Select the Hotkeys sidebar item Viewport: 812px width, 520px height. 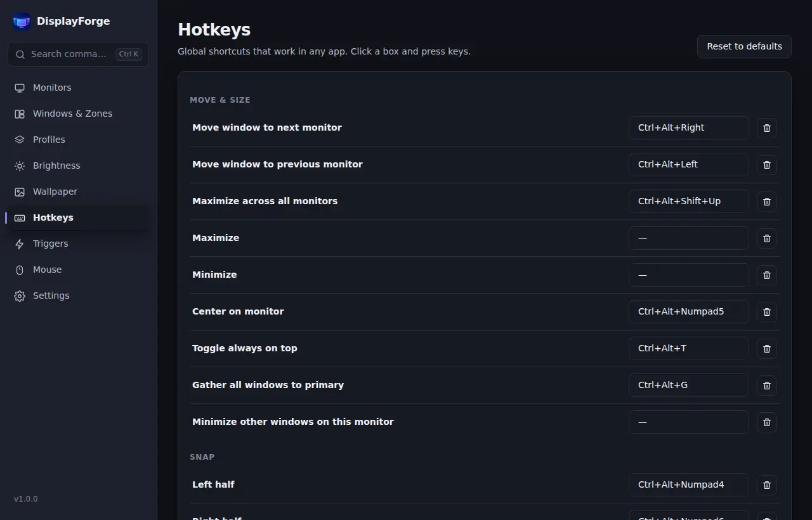pyautogui.click(x=78, y=218)
